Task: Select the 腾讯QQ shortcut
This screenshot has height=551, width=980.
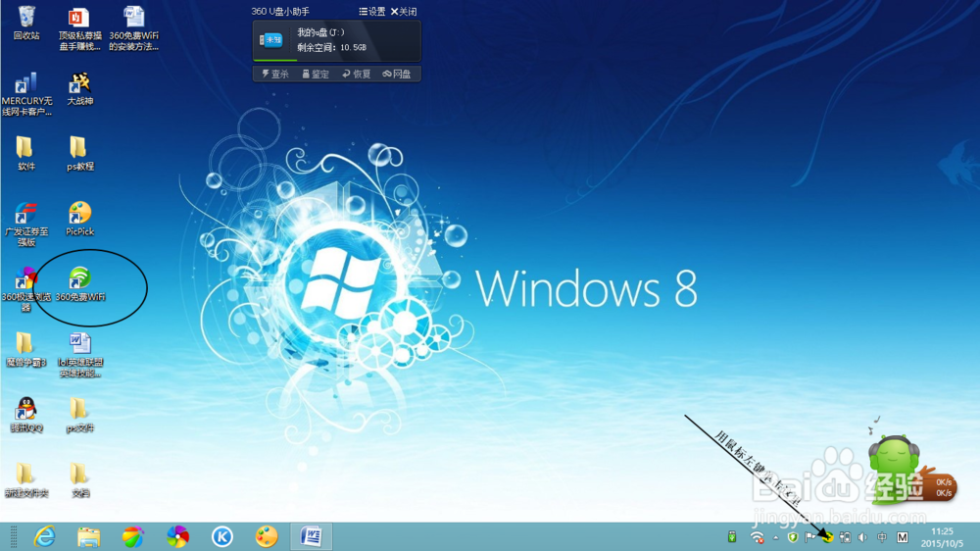Action: 26,416
